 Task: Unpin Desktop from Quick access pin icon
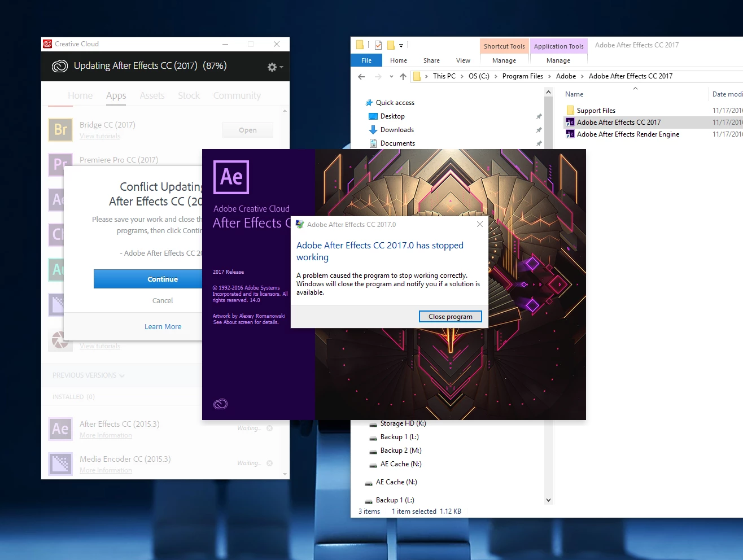click(x=539, y=116)
